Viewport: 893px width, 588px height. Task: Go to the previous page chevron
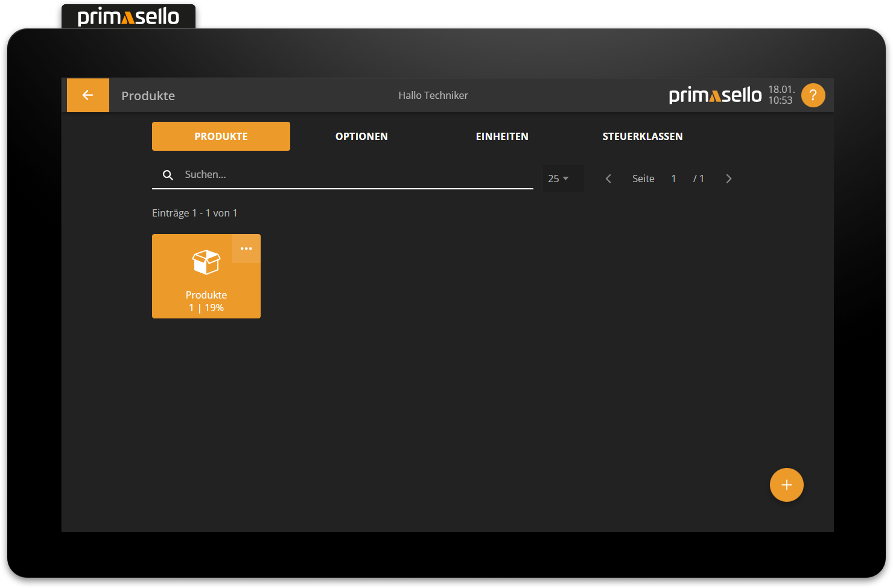[x=608, y=179]
